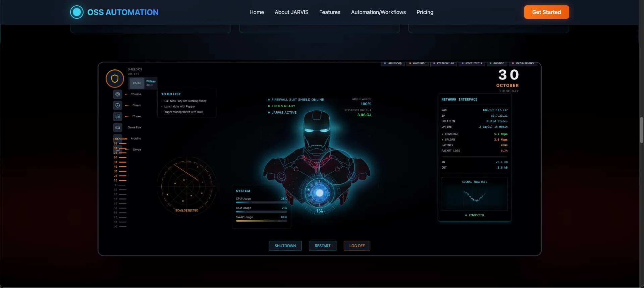
Task: Click the RESTART button
Action: [x=323, y=246]
